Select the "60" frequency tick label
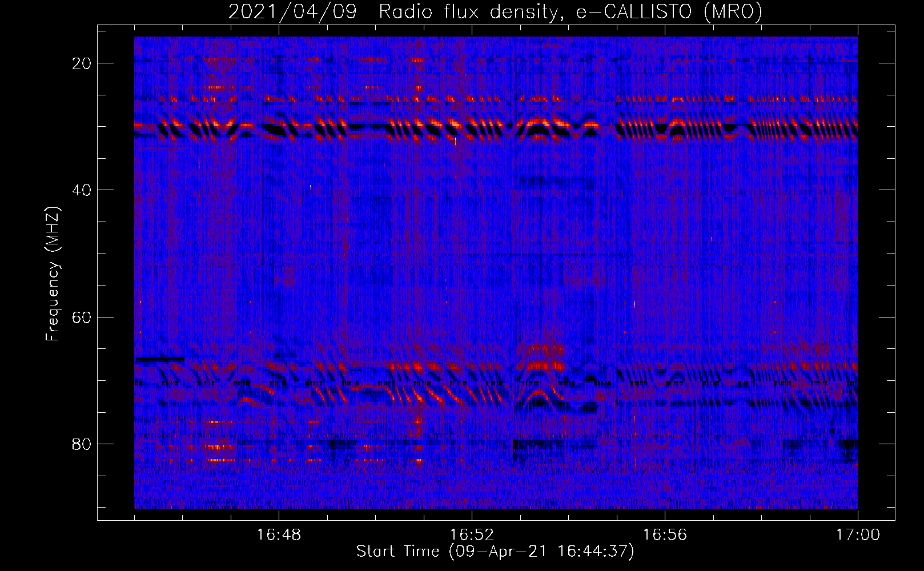Screen dimensions: 924x571 click(82, 317)
